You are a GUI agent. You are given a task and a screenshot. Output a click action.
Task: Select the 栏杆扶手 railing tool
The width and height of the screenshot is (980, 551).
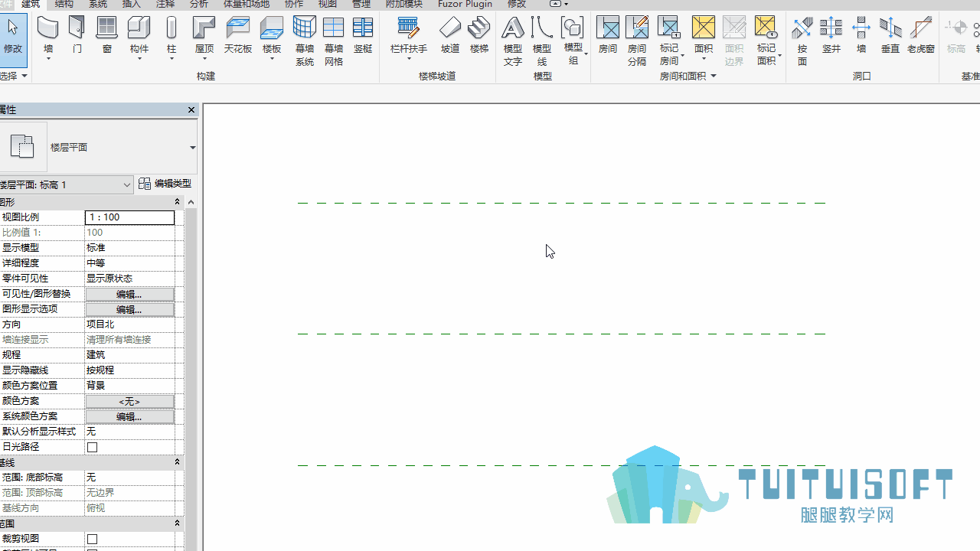409,37
